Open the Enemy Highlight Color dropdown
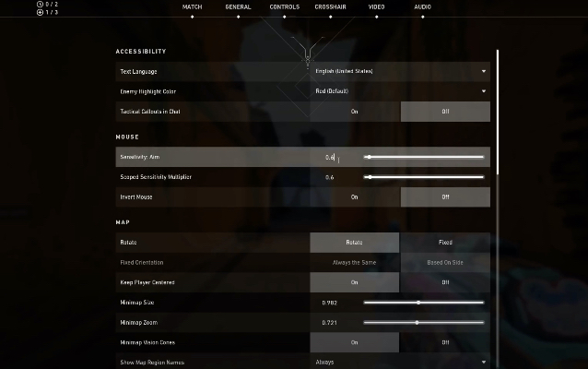 (400, 91)
